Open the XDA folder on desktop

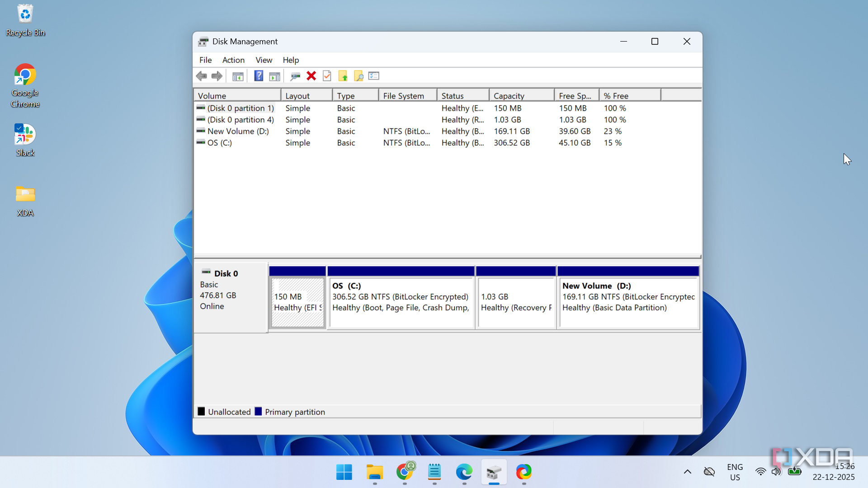click(25, 201)
